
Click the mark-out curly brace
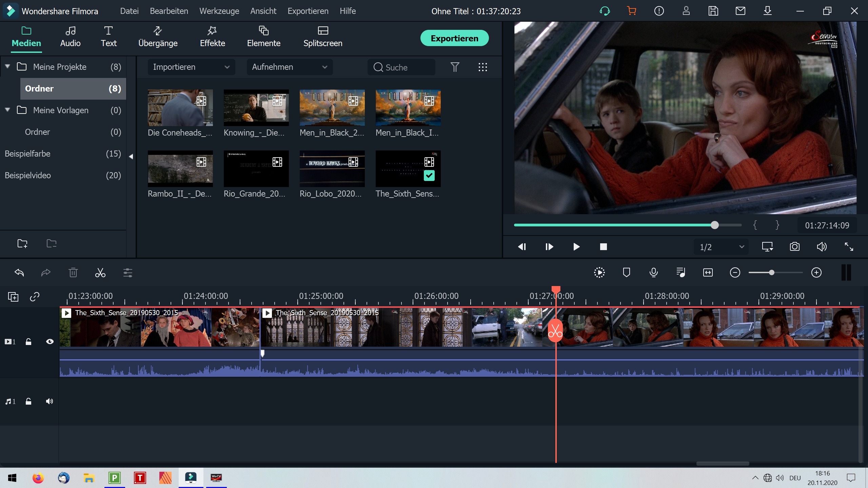[x=777, y=225]
